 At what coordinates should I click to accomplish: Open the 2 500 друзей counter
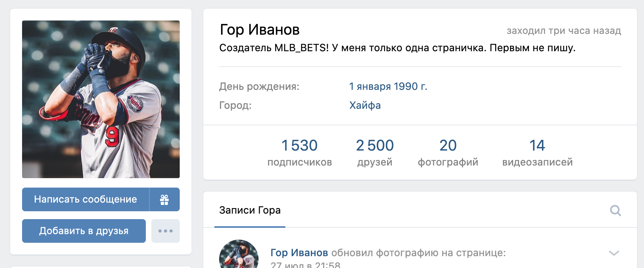(x=375, y=153)
